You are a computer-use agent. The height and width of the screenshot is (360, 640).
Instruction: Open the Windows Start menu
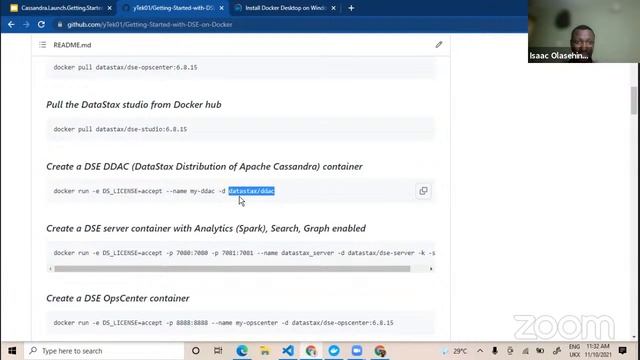(x=12, y=351)
